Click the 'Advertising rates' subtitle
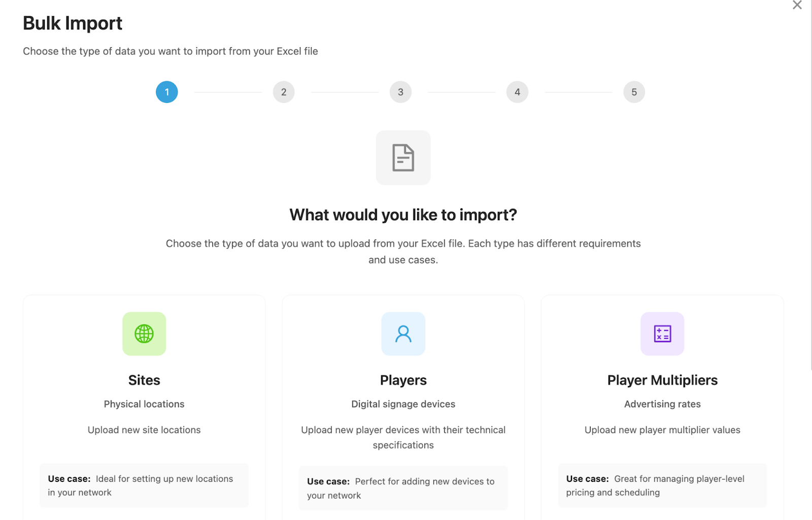This screenshot has height=520, width=812. (x=662, y=404)
